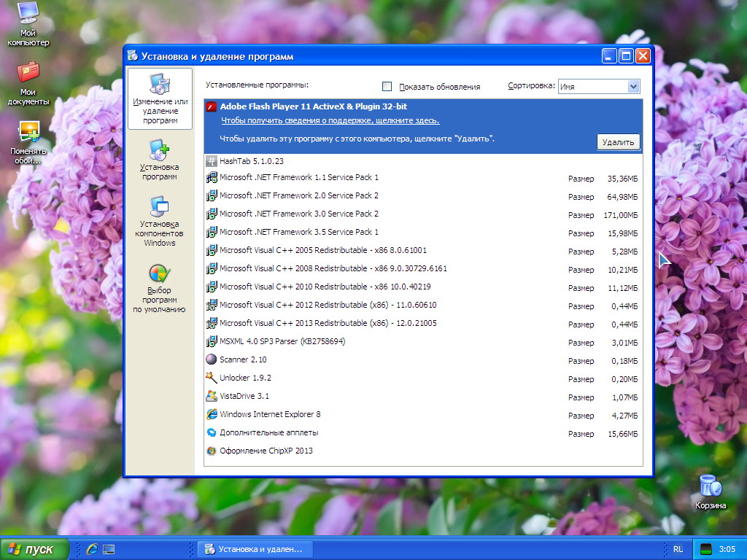Switch the RU language indicator
This screenshot has height=560, width=747.
(678, 549)
